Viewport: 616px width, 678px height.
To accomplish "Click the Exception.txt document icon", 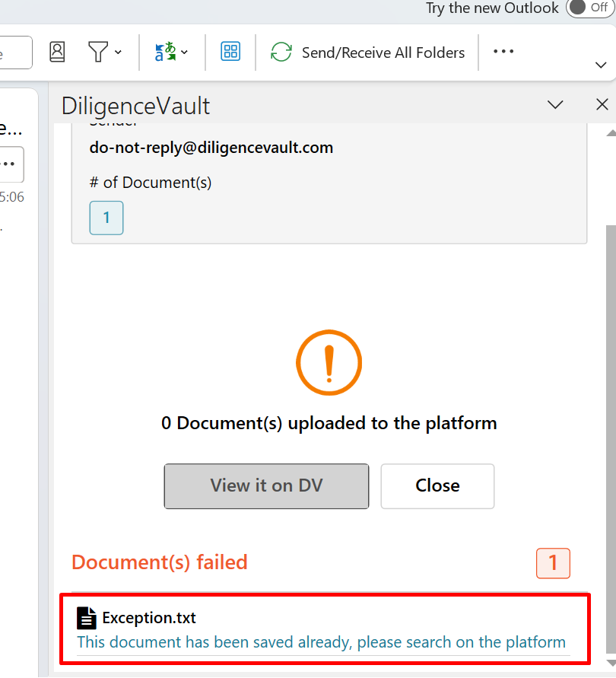I will pos(87,617).
